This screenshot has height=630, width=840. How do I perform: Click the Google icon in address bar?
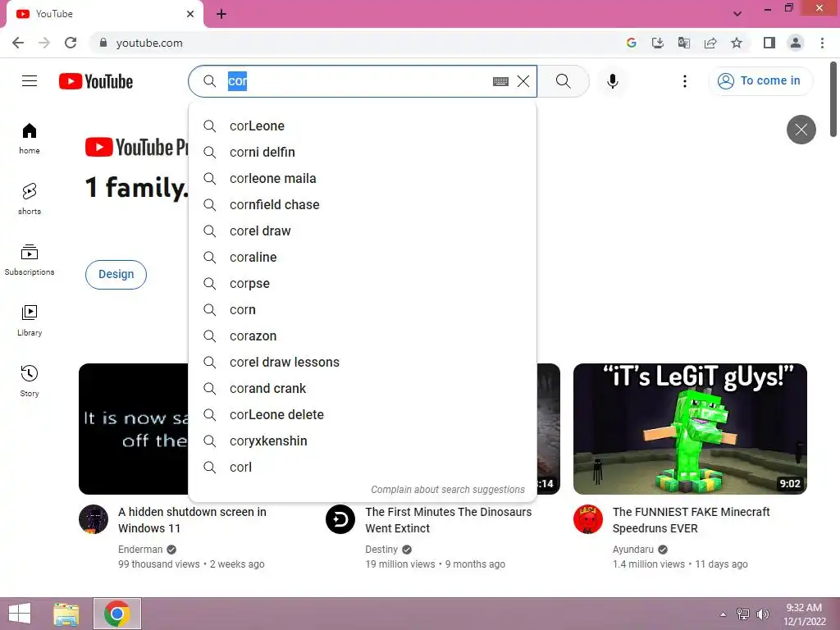[x=632, y=43]
